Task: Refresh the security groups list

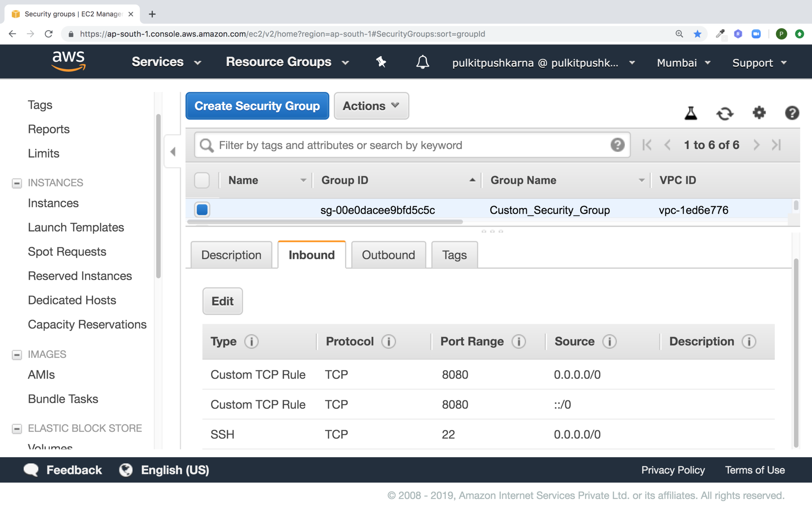Action: pos(724,113)
